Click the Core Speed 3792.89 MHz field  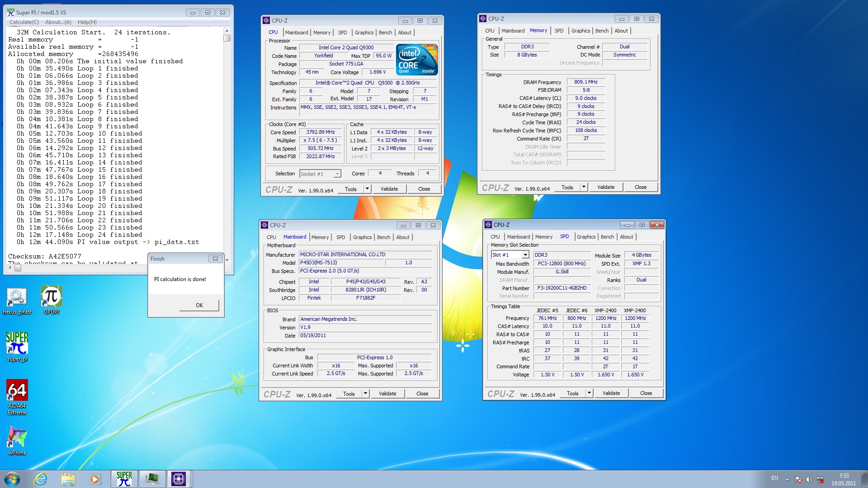[321, 132]
